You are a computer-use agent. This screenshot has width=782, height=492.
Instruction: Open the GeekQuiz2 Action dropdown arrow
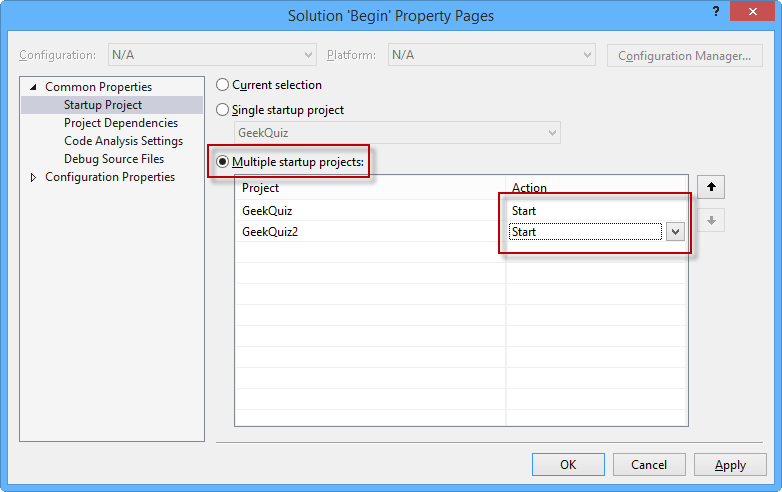pyautogui.click(x=675, y=232)
